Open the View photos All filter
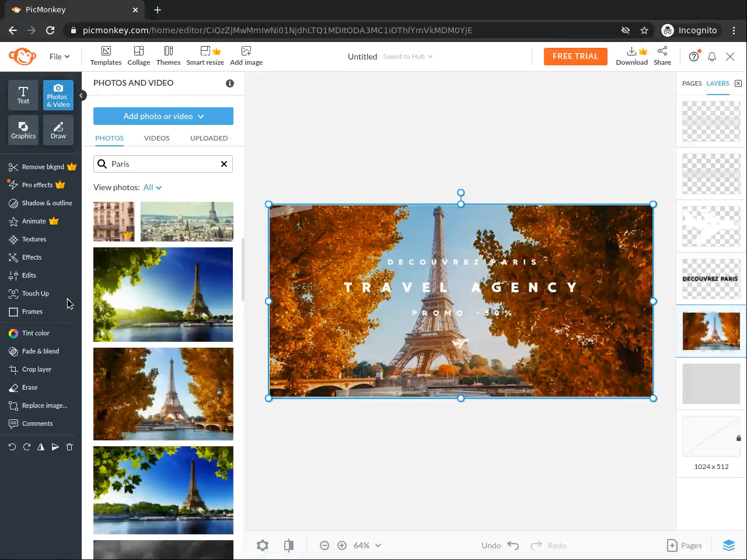 tap(152, 187)
